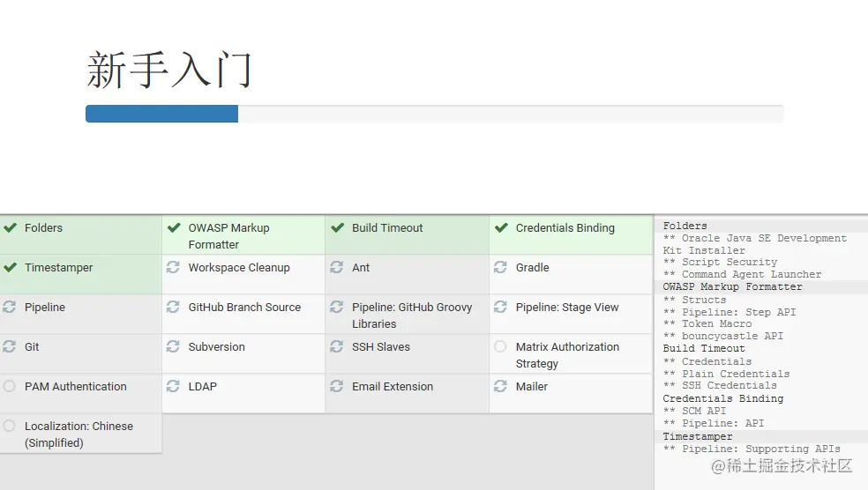868x490 pixels.
Task: Click the checkmark next to Credentials Binding
Action: click(502, 228)
